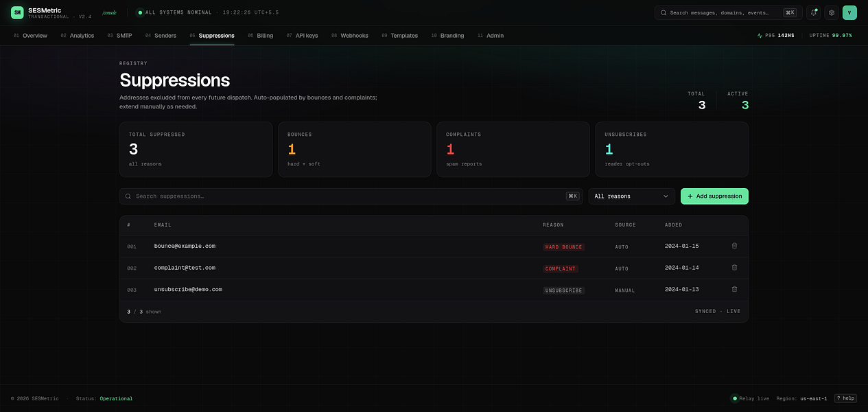The width and height of the screenshot is (868, 412).
Task: Click the P95 latency pulse icon
Action: point(760,36)
